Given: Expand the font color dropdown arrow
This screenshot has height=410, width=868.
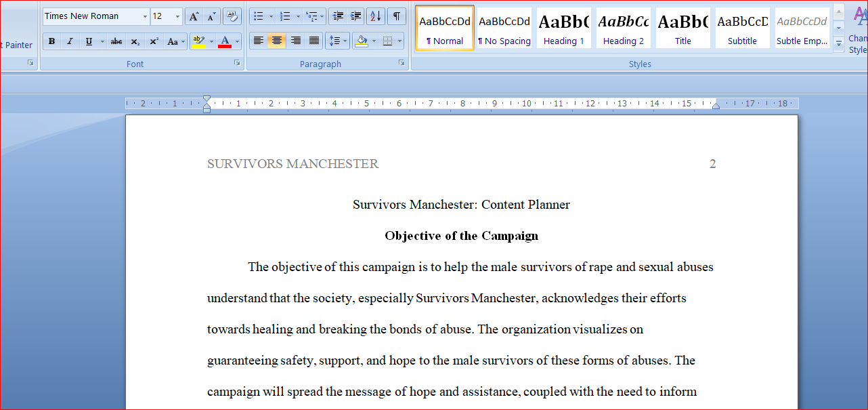Looking at the screenshot, I should click(x=237, y=41).
